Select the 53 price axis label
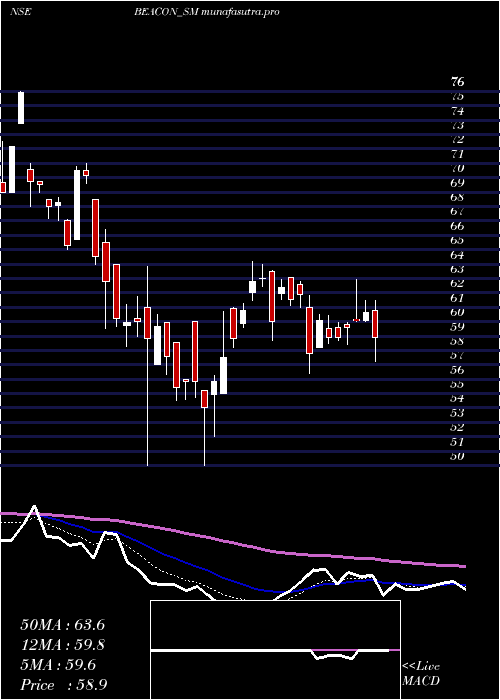 pyautogui.click(x=458, y=413)
